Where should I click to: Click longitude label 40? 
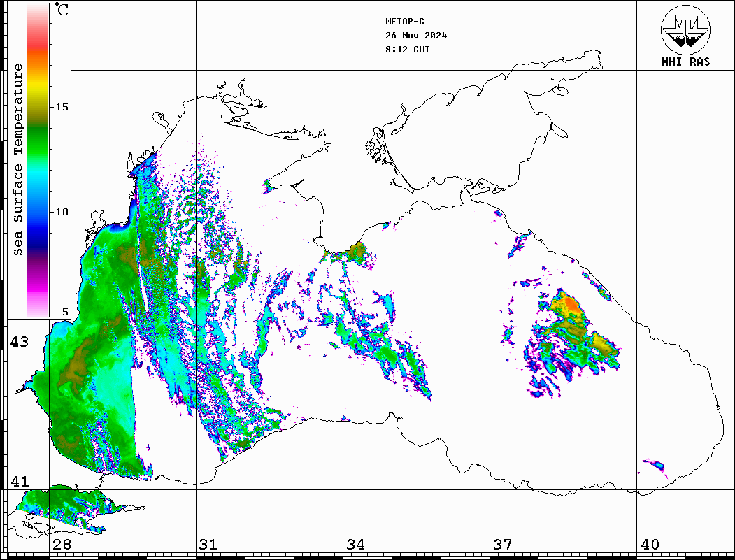650,544
